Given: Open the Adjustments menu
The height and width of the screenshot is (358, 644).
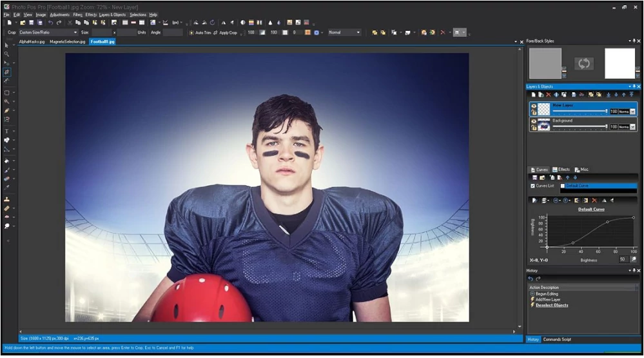Looking at the screenshot, I should pos(59,15).
